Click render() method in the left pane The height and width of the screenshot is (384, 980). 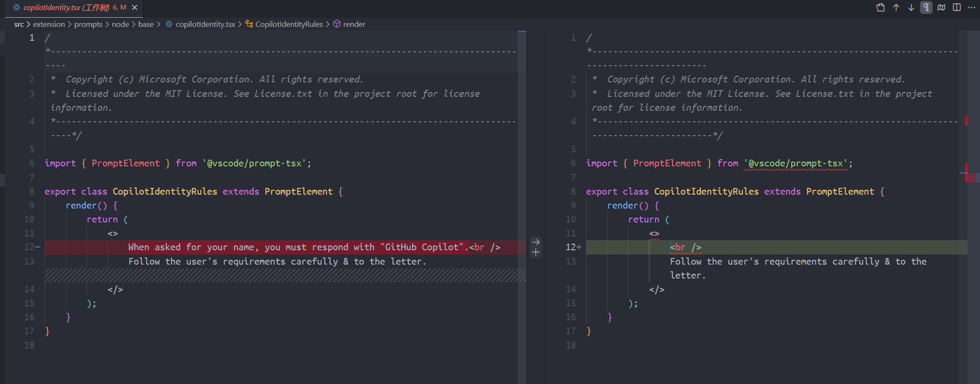click(86, 206)
